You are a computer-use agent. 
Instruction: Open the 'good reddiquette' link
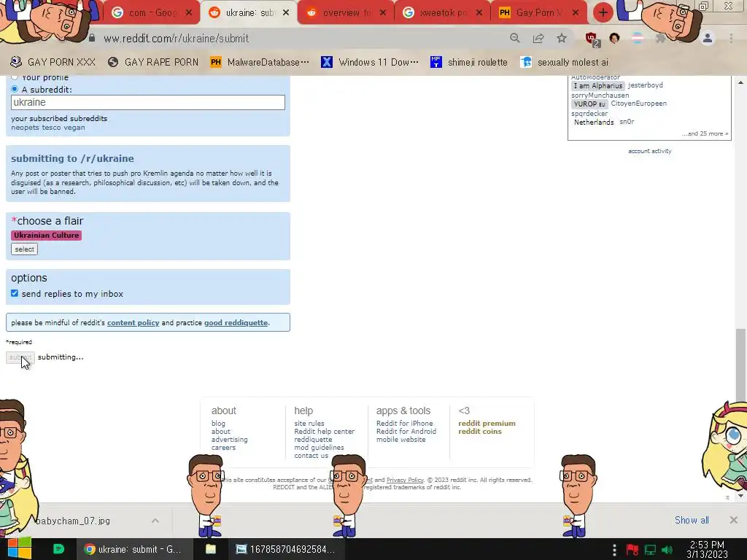[x=236, y=322]
